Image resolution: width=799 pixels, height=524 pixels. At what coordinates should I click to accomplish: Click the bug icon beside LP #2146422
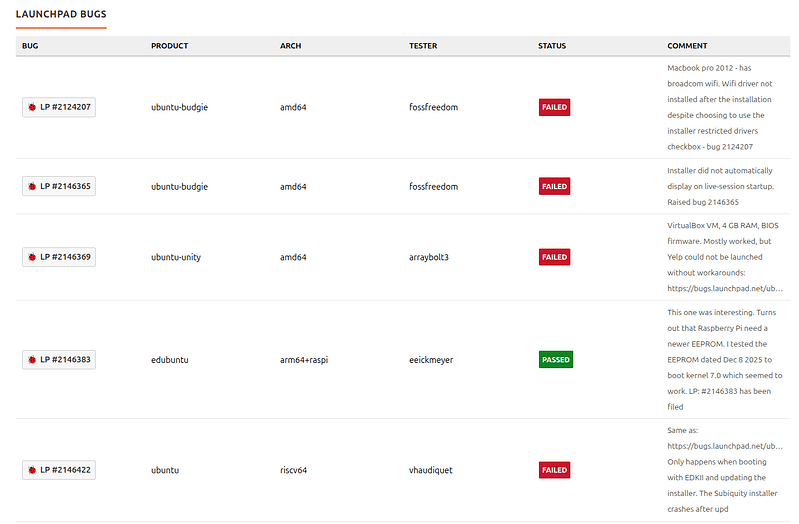pos(32,470)
